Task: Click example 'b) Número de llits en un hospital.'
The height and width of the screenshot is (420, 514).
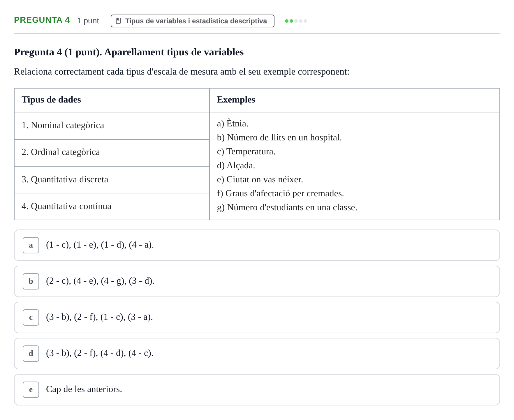Action: click(279, 137)
